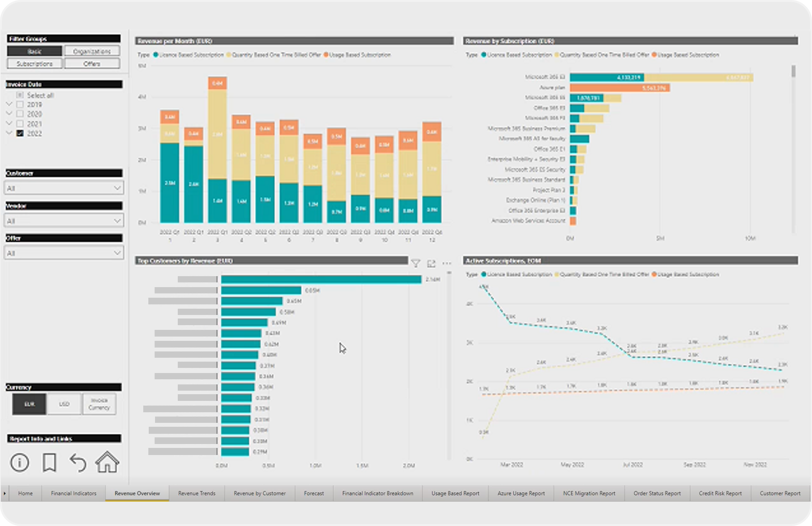Click the Subscriptions filter group button
This screenshot has width=812, height=526.
pos(35,64)
